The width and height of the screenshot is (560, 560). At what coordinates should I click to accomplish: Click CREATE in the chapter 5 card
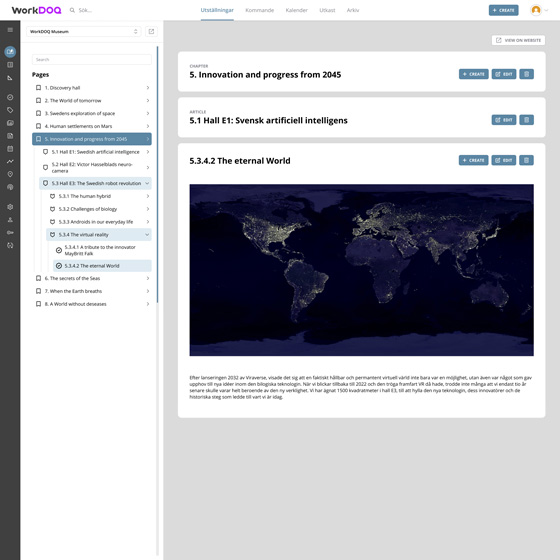474,74
